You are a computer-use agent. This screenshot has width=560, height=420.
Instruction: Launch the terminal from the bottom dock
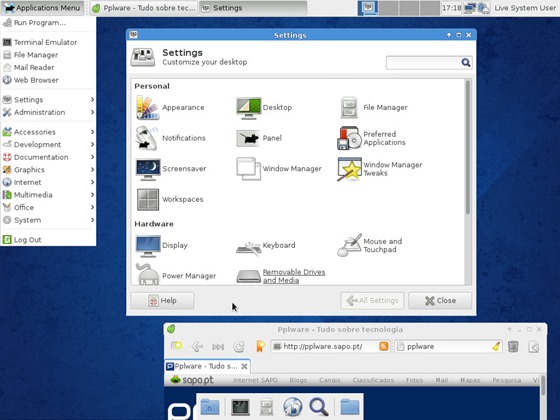240,407
